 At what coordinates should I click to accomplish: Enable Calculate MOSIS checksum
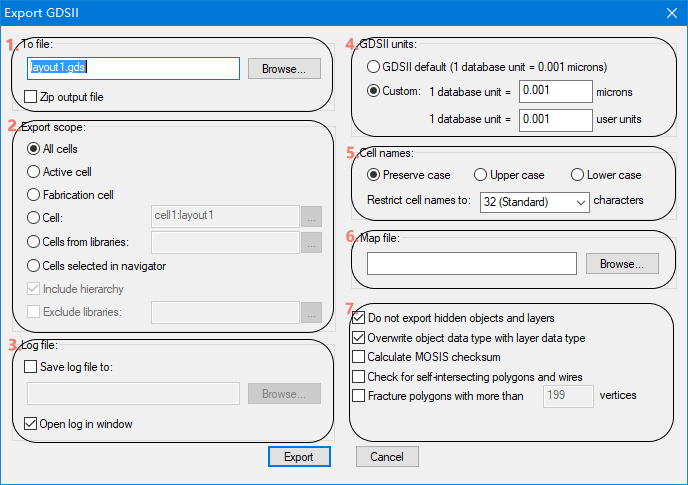(359, 357)
